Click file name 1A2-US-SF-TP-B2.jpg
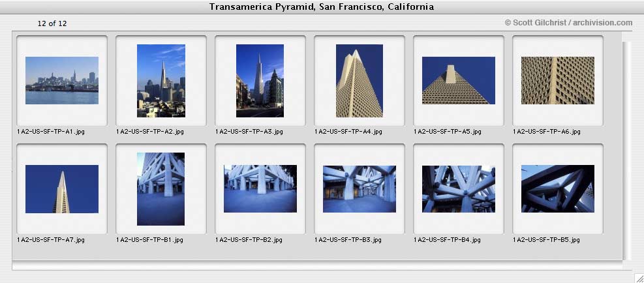The height and width of the screenshot is (283, 644). tap(249, 240)
